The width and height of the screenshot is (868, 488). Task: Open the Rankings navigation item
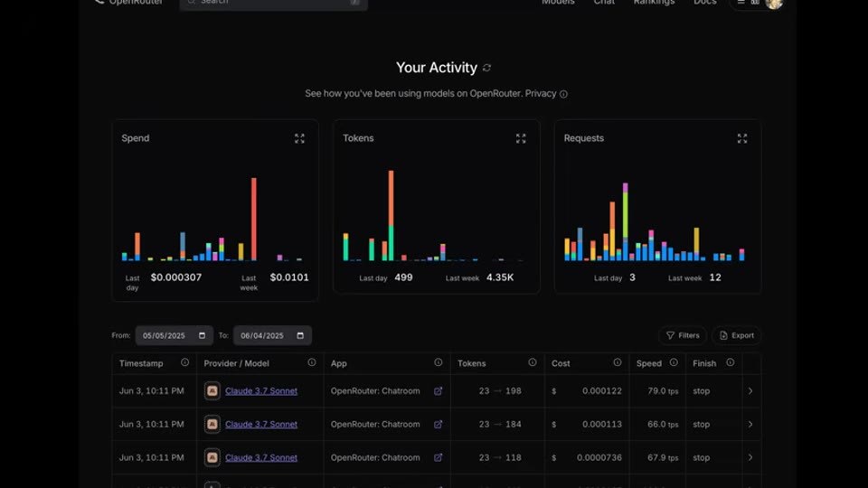coord(654,2)
